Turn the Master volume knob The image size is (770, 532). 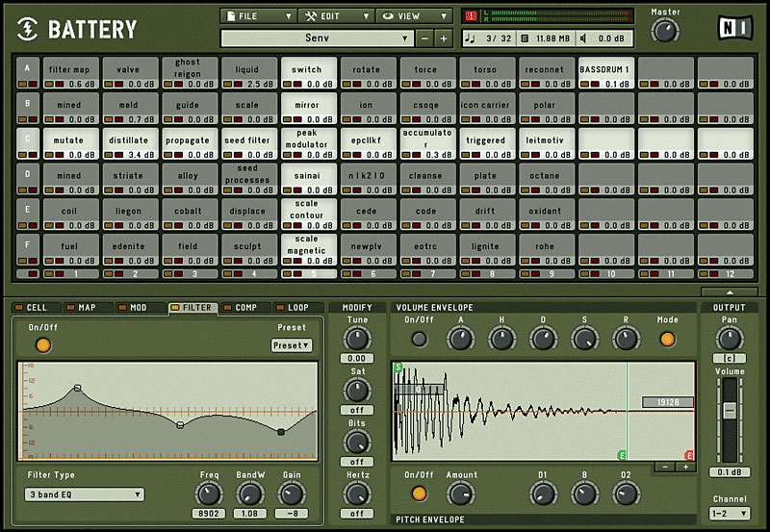click(665, 31)
